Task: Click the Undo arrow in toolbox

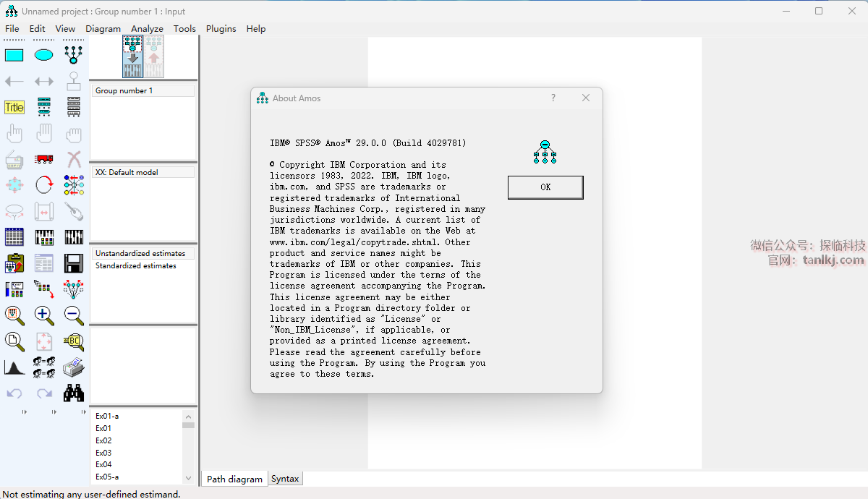Action: click(14, 393)
